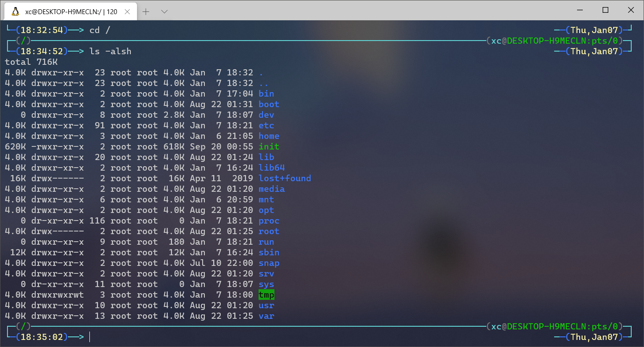Click the 'lib64' directory name
The height and width of the screenshot is (347, 644).
pyautogui.click(x=271, y=168)
